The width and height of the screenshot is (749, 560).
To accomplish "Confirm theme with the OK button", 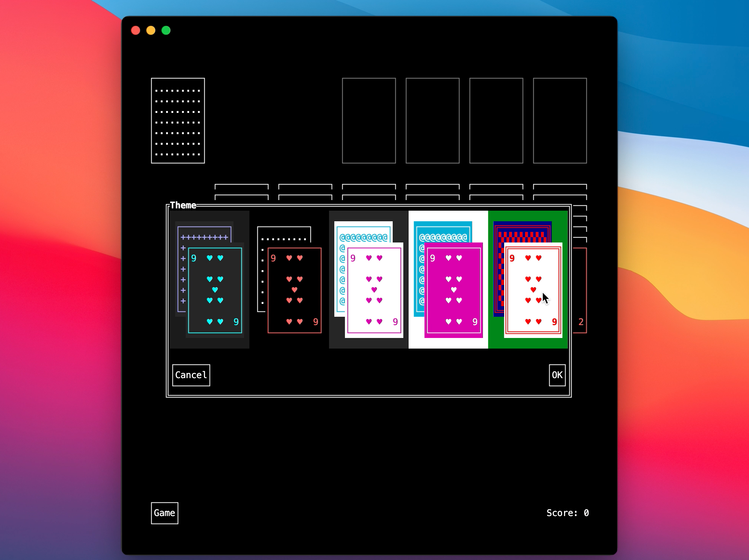I will tap(557, 375).
